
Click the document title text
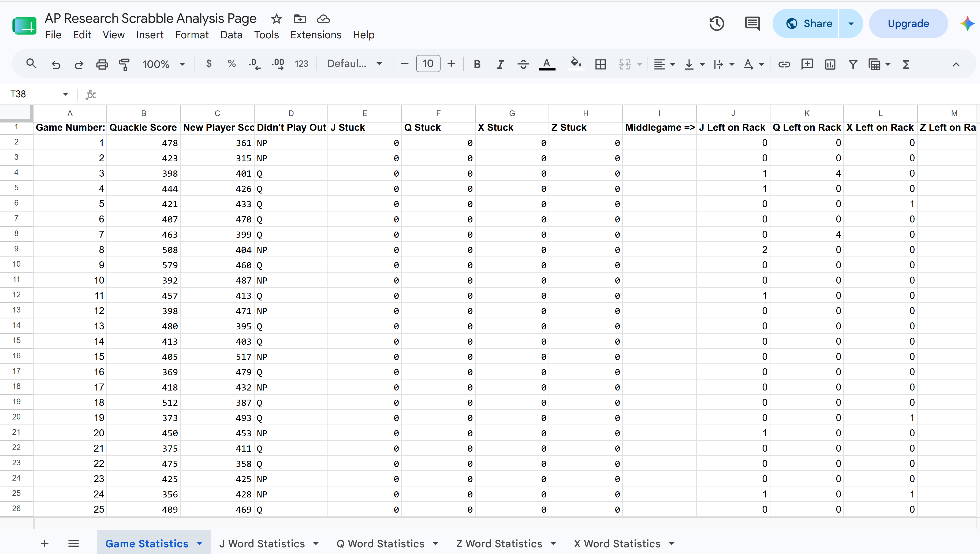(x=151, y=18)
